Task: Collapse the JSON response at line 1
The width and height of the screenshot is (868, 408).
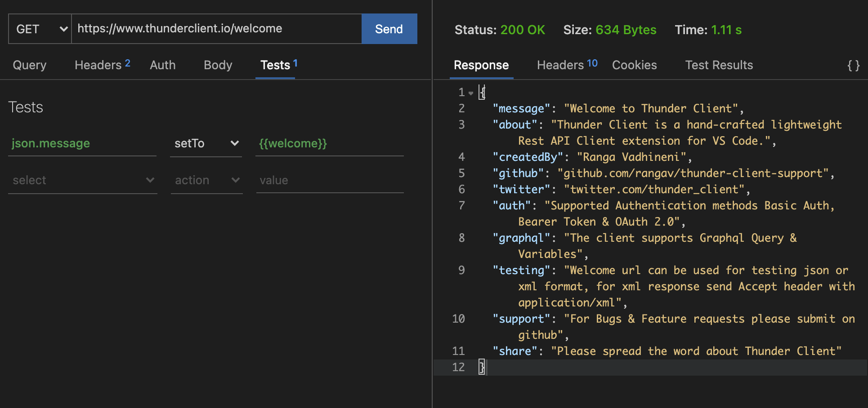Action: click(x=470, y=93)
